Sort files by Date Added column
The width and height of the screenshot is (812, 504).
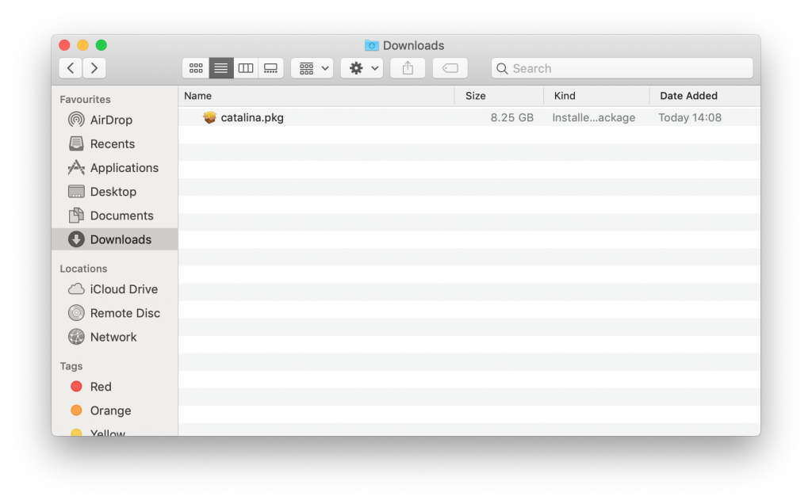688,96
